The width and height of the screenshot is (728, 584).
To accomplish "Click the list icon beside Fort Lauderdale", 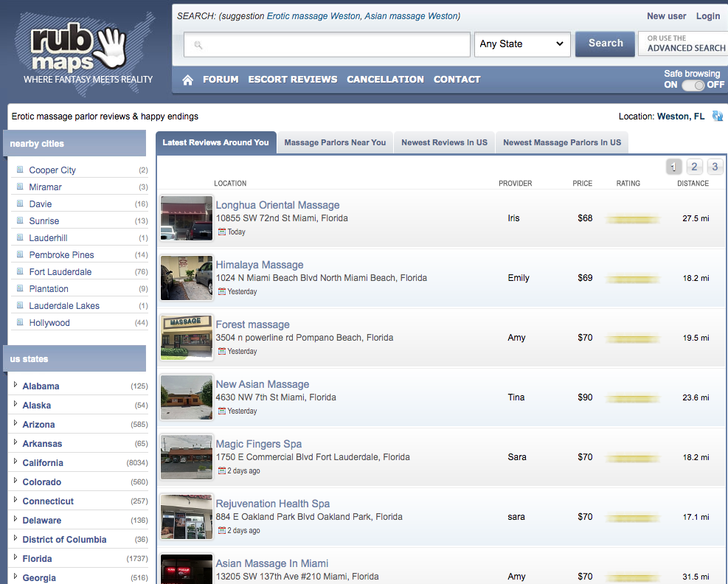I will pyautogui.click(x=20, y=271).
